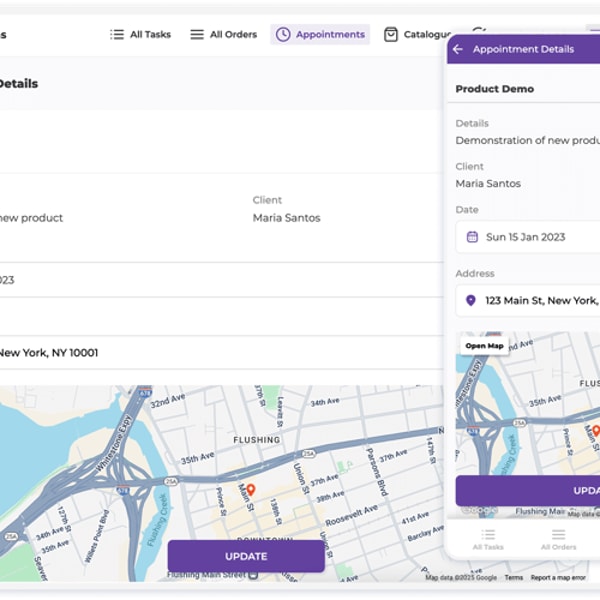
Task: Click the Maria Santos client name in the main view
Action: tap(286, 218)
